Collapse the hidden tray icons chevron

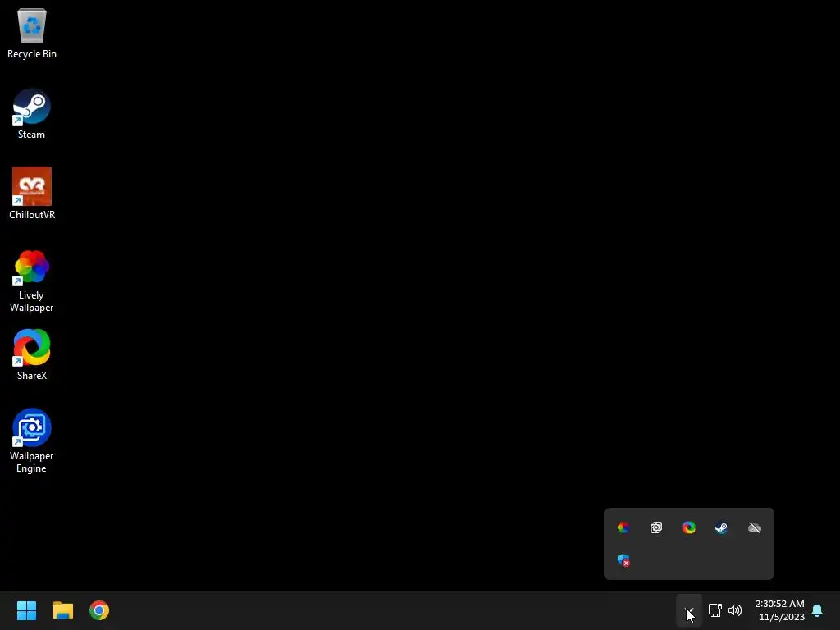(x=689, y=610)
